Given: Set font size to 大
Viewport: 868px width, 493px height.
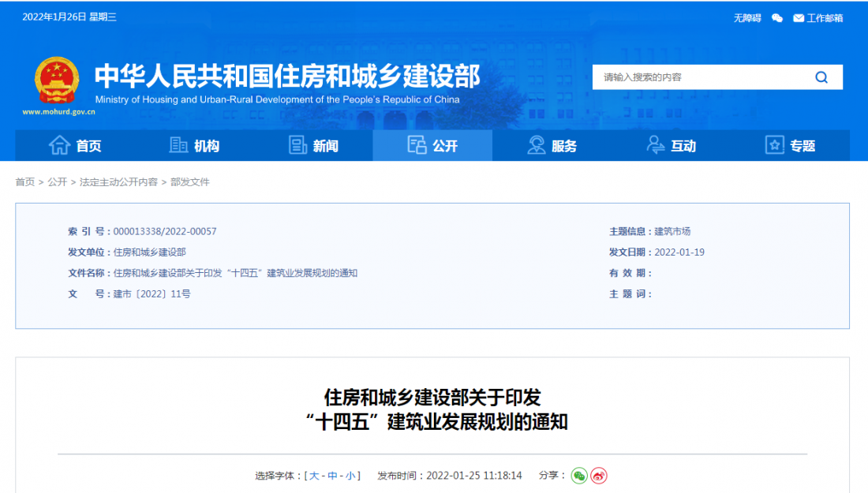Looking at the screenshot, I should 314,476.
